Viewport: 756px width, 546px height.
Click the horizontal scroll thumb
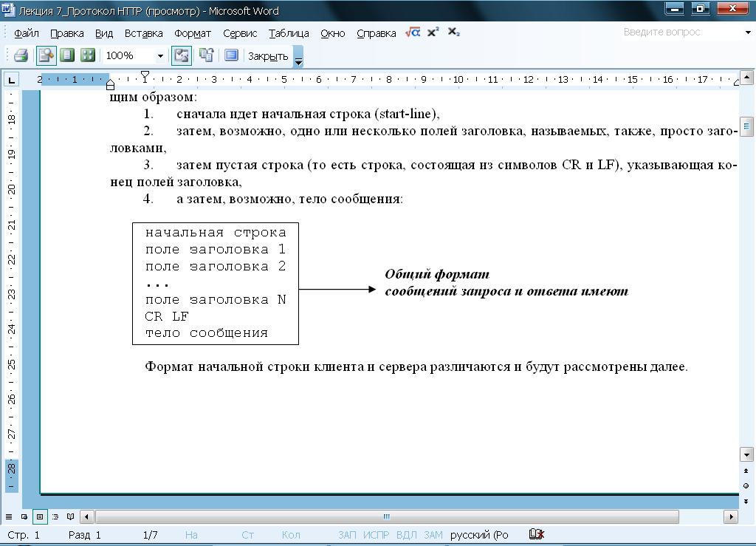coord(387,516)
